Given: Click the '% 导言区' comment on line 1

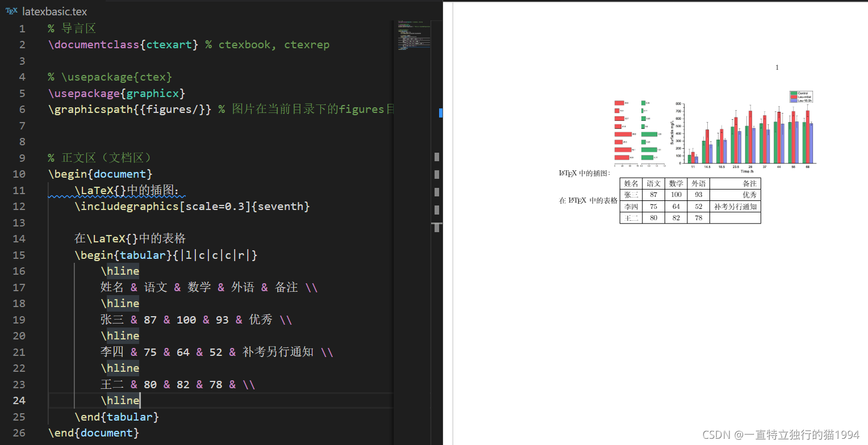Looking at the screenshot, I should [x=72, y=29].
